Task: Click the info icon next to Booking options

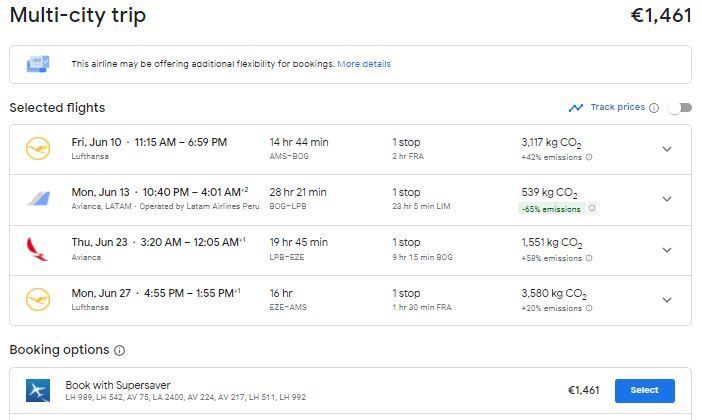Action: (120, 351)
